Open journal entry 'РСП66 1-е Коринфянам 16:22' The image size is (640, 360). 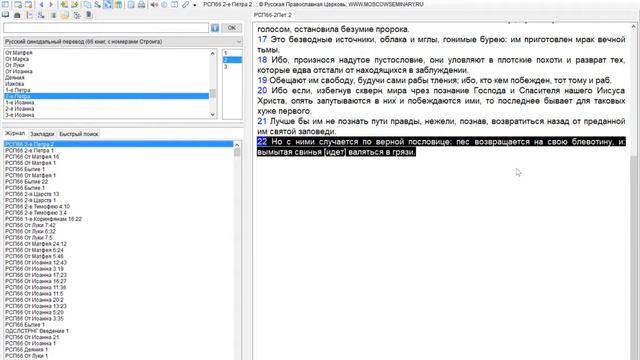[43, 219]
